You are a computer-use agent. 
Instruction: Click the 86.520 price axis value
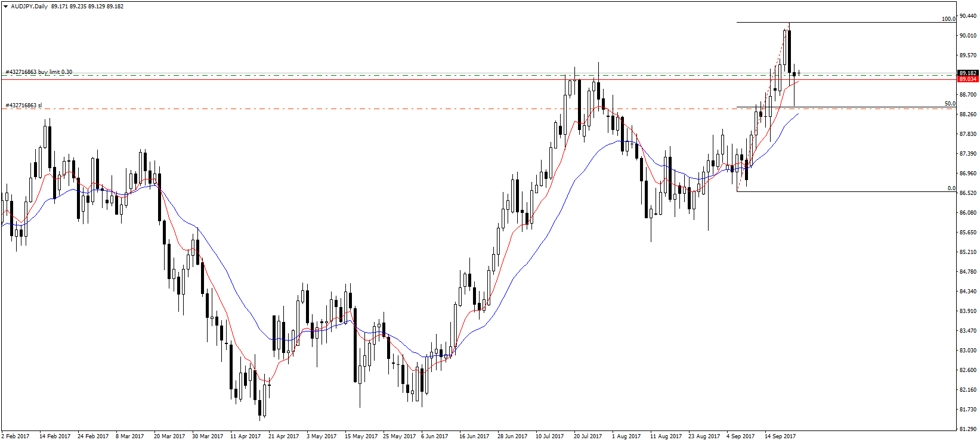(x=968, y=193)
